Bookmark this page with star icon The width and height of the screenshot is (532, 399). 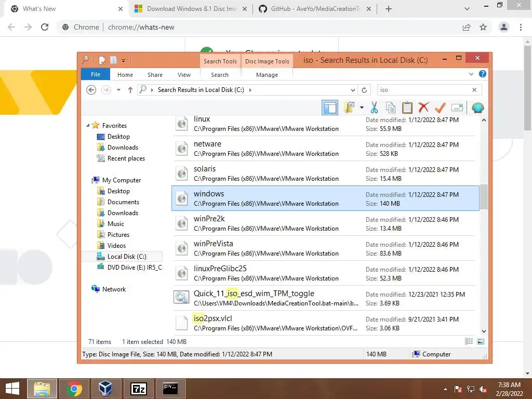click(483, 27)
